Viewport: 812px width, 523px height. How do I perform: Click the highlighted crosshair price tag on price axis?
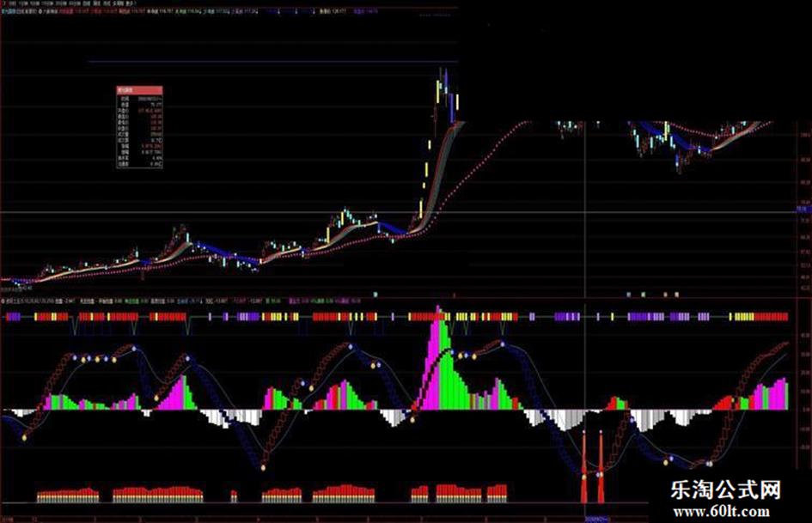(803, 210)
